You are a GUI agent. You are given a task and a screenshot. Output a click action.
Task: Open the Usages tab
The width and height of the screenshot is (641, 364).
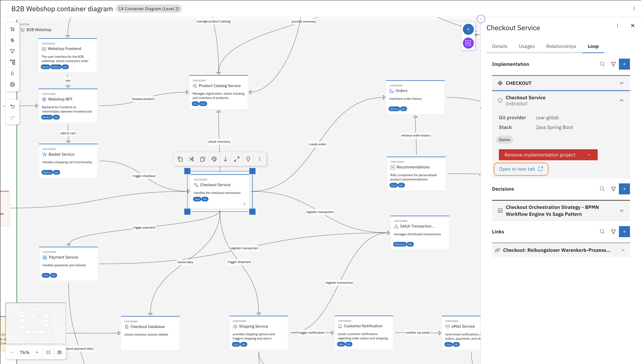coord(527,46)
